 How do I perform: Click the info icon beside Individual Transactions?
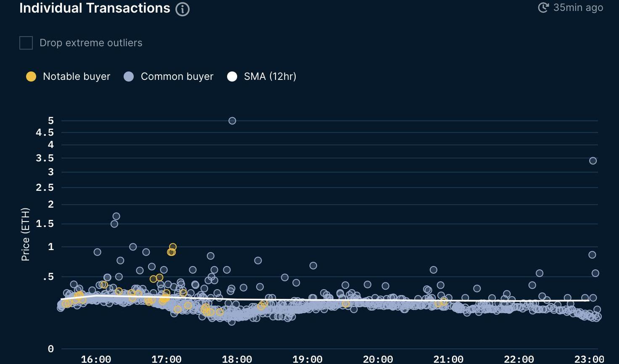182,9
